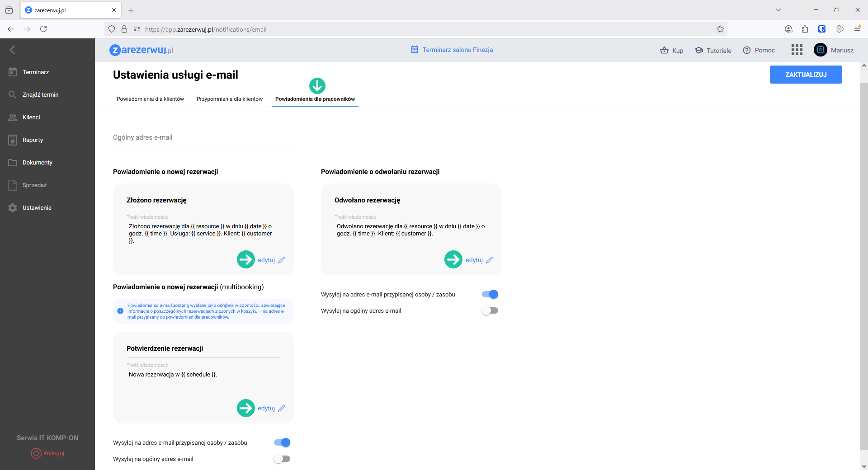The image size is (868, 470).
Task: Open the Pomoc question mark icon
Action: pyautogui.click(x=747, y=50)
